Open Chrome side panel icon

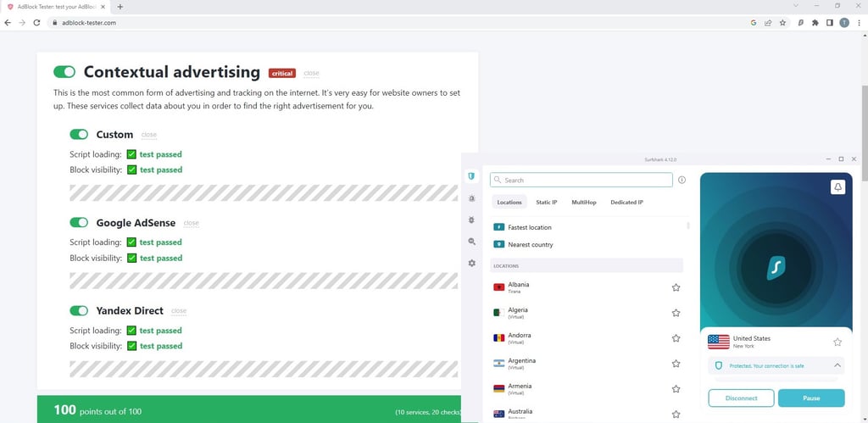click(x=829, y=23)
